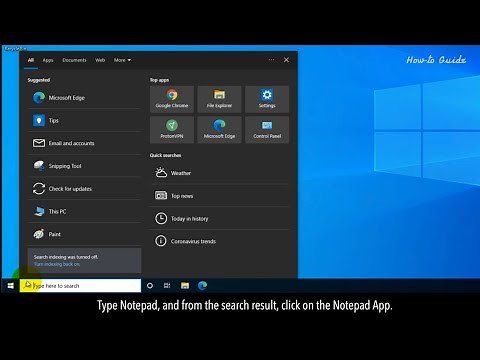480x360 pixels.
Task: Open This PC from suggestions
Action: [x=84, y=211]
